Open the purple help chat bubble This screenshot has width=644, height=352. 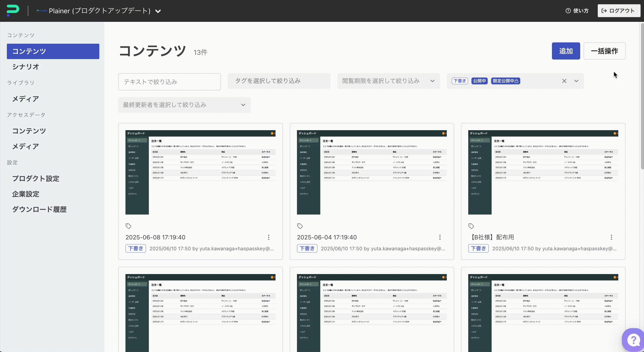(x=633, y=340)
